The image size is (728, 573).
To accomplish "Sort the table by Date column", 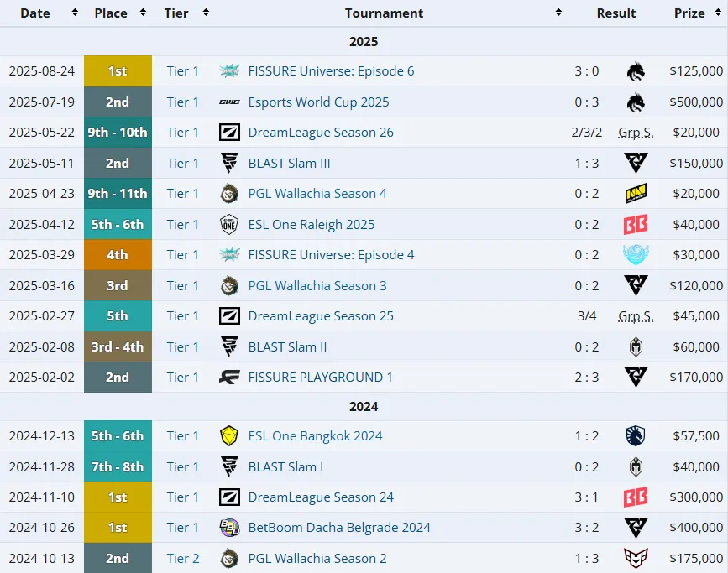I will click(x=74, y=13).
